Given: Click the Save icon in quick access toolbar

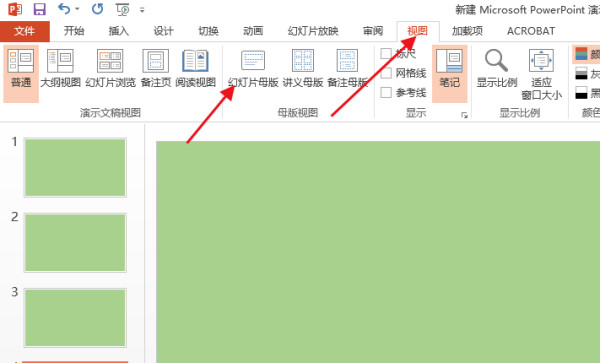Looking at the screenshot, I should 39,9.
